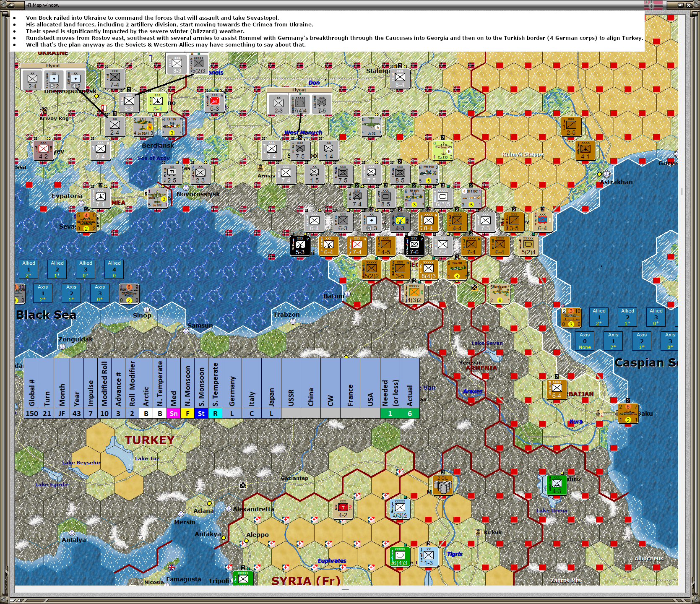Click the Astrakhan city label
This screenshot has width=700, height=604.
[616, 182]
